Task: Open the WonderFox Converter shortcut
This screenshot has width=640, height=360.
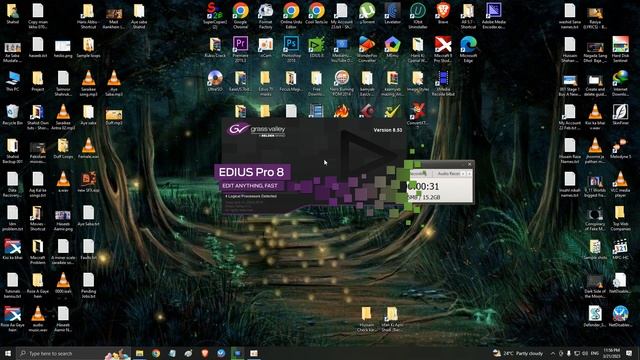Action: click(367, 49)
